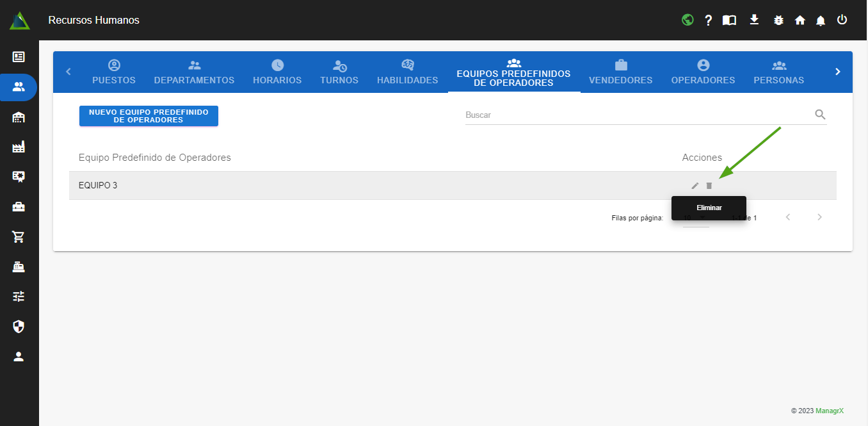Click the search magnifier icon
This screenshot has width=868, height=426.
tap(820, 115)
